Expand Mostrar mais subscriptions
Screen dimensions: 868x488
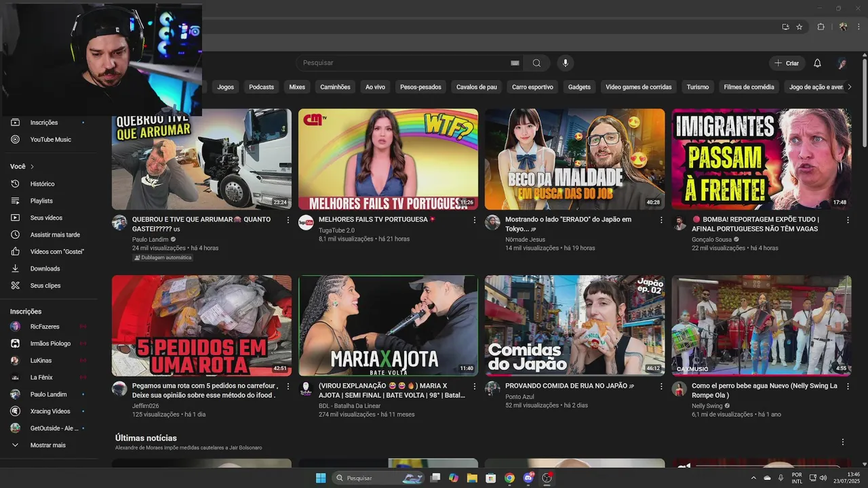[x=49, y=445]
